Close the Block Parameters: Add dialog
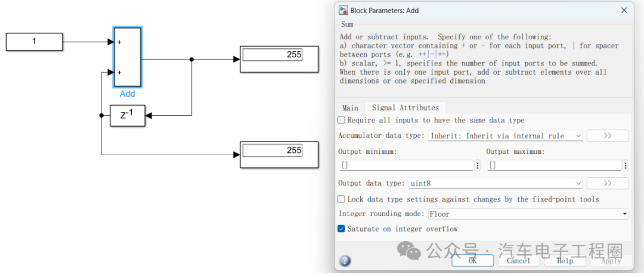Viewport: 644px width, 277px height. (x=624, y=10)
